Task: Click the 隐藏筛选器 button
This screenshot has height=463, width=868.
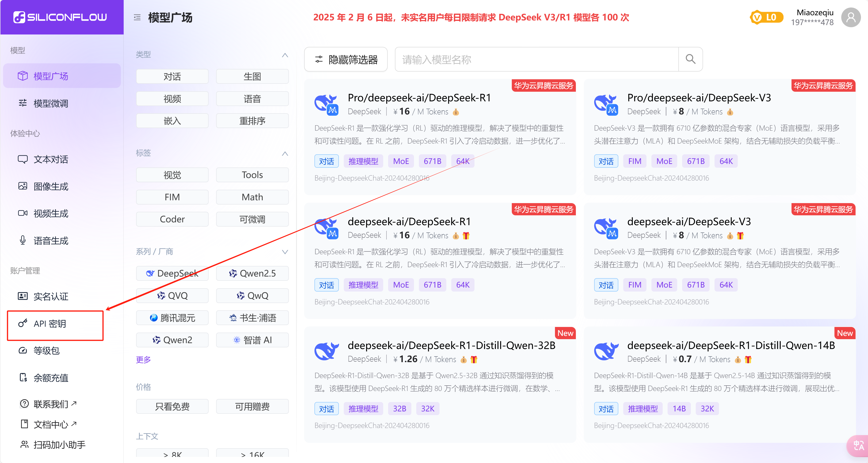Action: (x=345, y=59)
